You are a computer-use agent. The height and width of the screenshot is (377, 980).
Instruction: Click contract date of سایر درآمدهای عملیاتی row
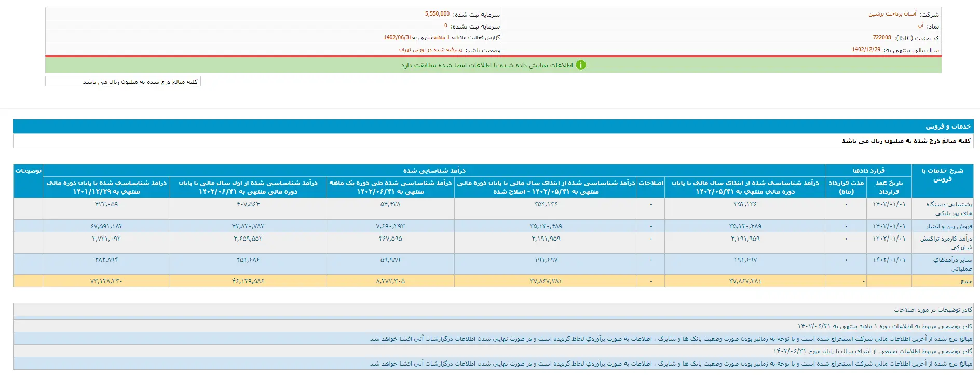pos(889,260)
